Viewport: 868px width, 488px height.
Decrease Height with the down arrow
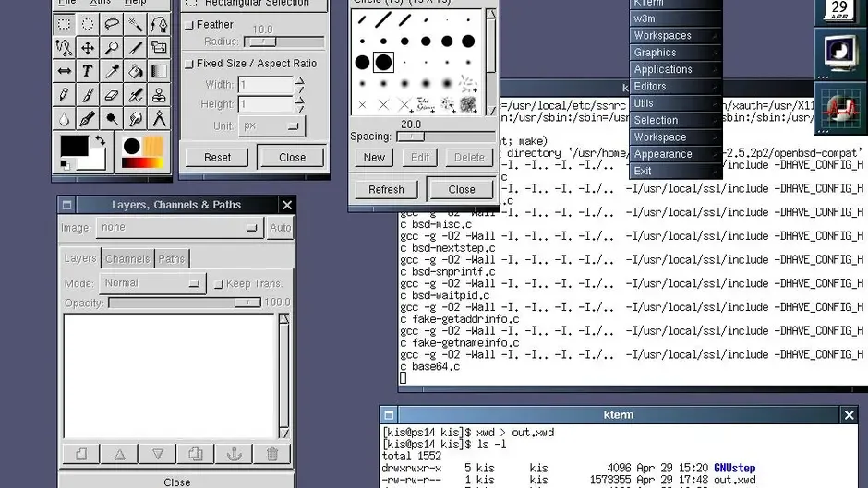point(299,109)
